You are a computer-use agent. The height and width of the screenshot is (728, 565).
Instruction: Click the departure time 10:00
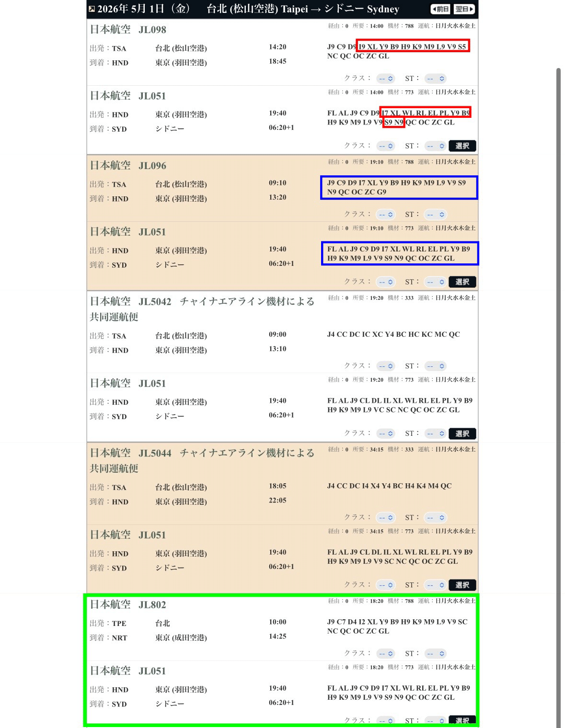(277, 622)
